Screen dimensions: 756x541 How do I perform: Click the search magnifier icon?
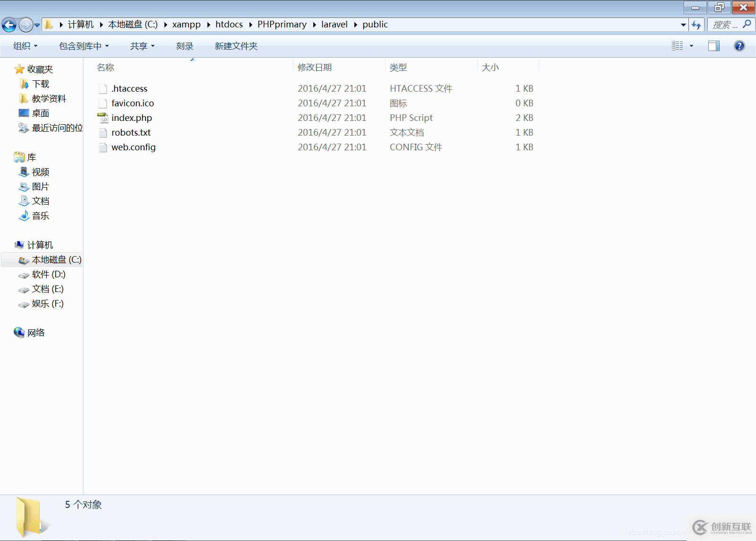747,24
